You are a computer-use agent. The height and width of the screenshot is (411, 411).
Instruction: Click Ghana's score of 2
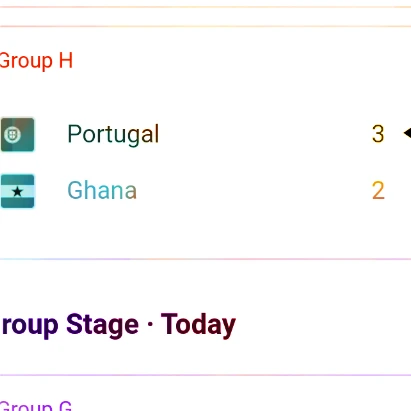coord(378,190)
